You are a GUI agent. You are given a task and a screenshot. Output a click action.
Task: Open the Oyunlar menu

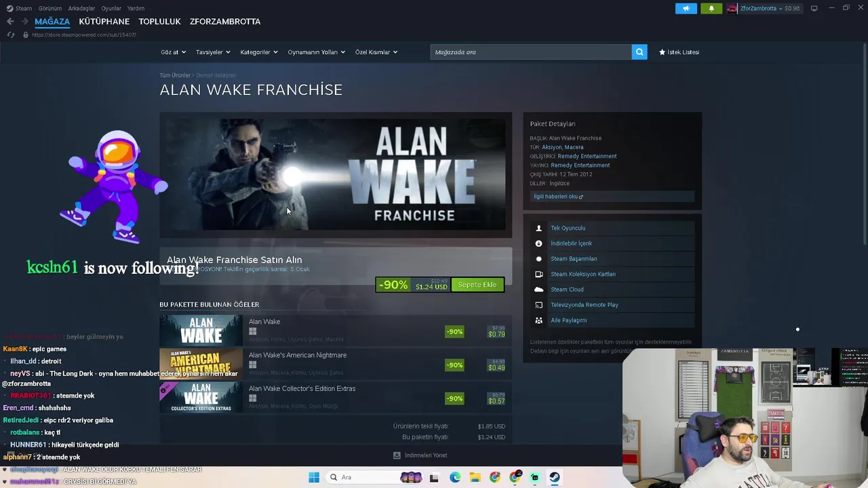click(111, 8)
